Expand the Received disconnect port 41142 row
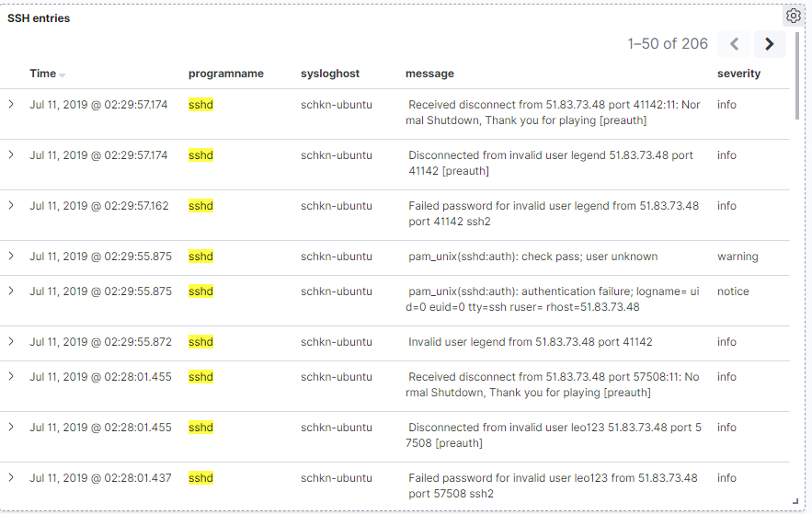This screenshot has width=812, height=514. click(11, 105)
